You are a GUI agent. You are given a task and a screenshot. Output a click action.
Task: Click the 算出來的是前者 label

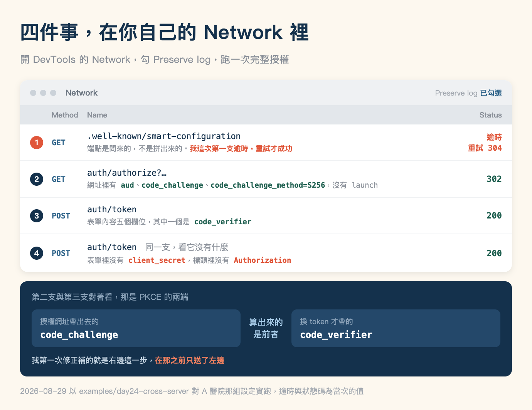(266, 328)
